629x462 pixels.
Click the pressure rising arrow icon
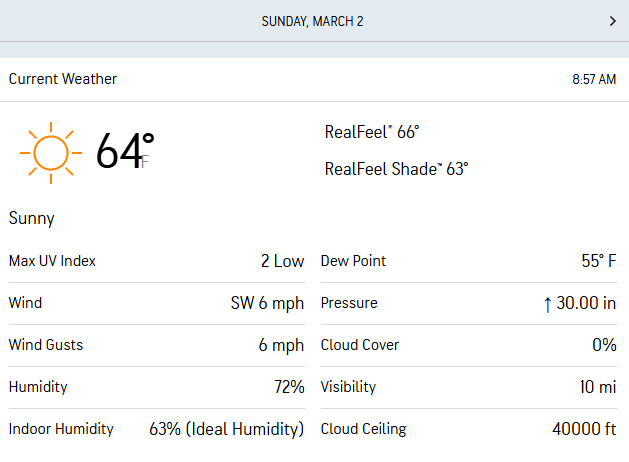point(547,304)
